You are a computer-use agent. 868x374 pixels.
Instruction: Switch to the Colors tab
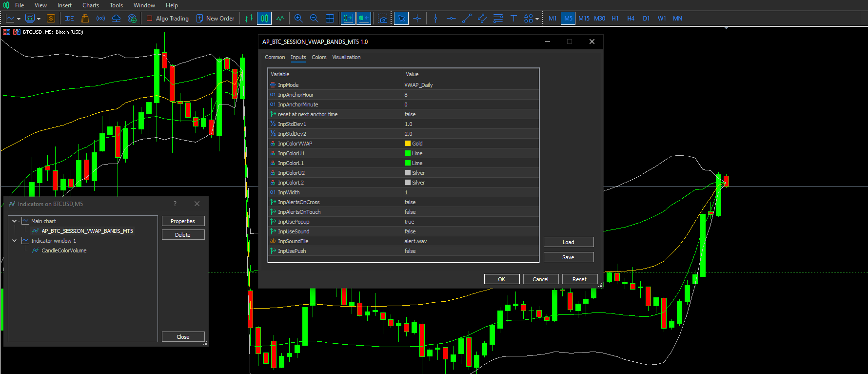pyautogui.click(x=319, y=57)
